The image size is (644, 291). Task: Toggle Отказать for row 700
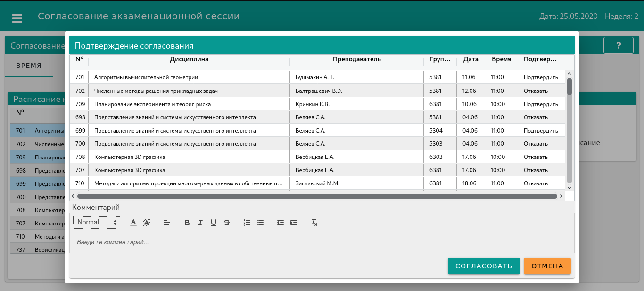(541, 143)
